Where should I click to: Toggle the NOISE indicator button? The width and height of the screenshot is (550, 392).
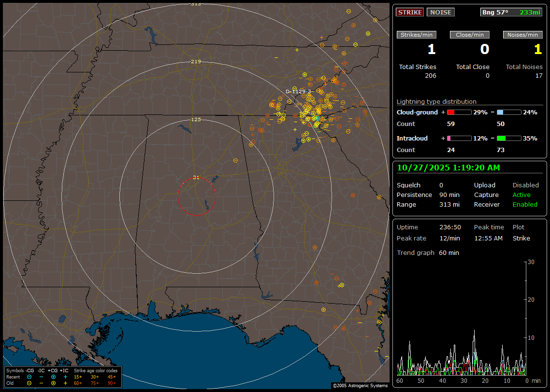pos(440,12)
